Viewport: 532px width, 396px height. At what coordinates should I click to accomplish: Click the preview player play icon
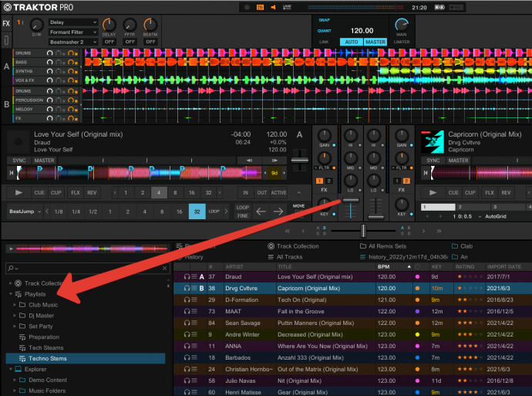[11, 249]
